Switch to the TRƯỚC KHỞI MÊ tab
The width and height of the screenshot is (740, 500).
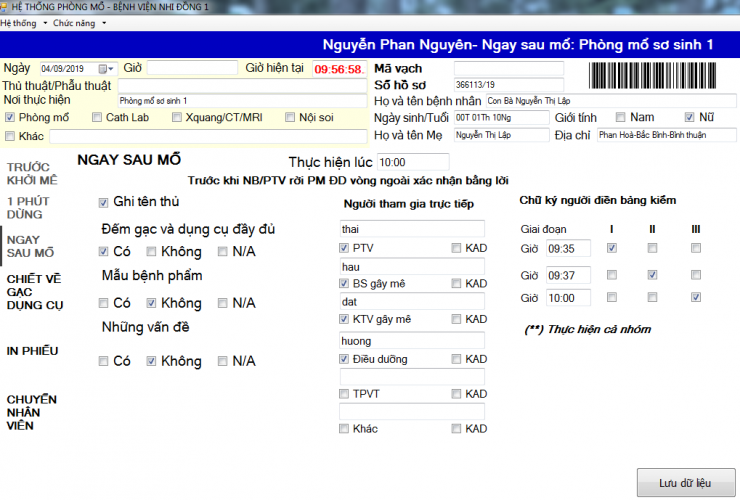(32, 173)
